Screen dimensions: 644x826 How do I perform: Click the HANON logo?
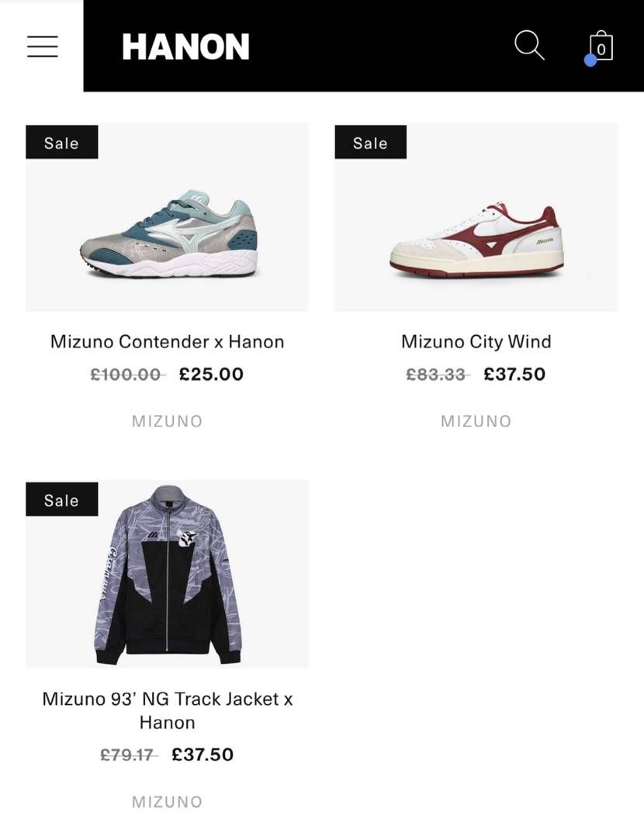[x=185, y=47]
